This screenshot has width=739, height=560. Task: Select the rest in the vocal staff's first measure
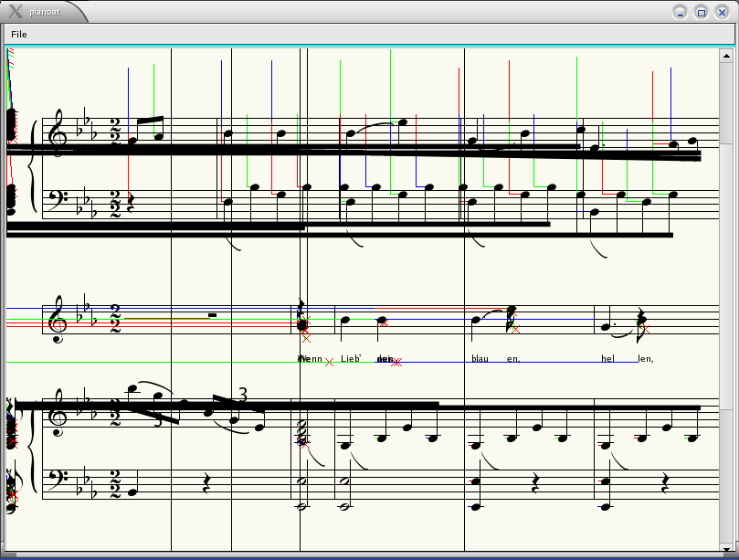[212, 315]
